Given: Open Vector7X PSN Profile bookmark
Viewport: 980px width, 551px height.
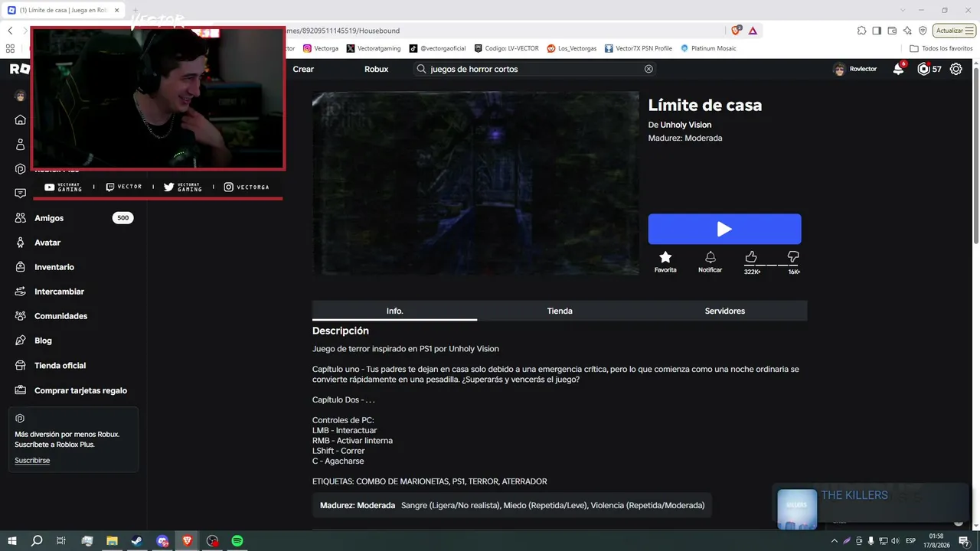Looking at the screenshot, I should 638,48.
